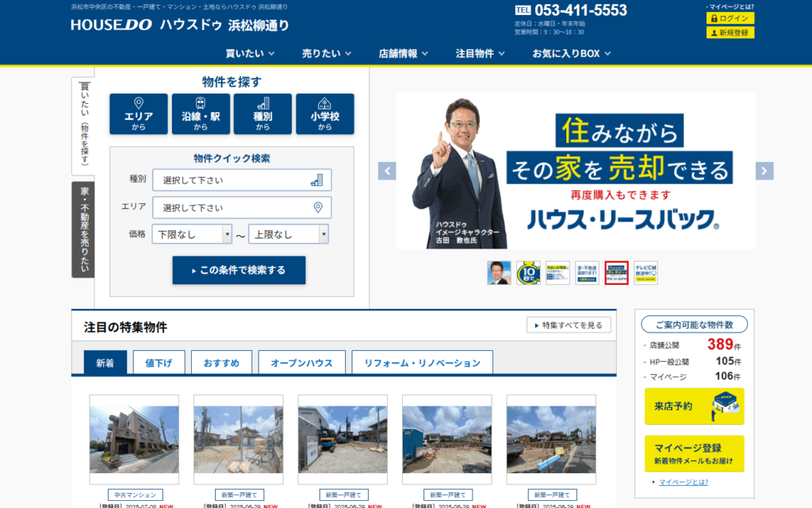The height and width of the screenshot is (508, 812).
Task: Click 特集すべてを見る button
Action: point(569,325)
